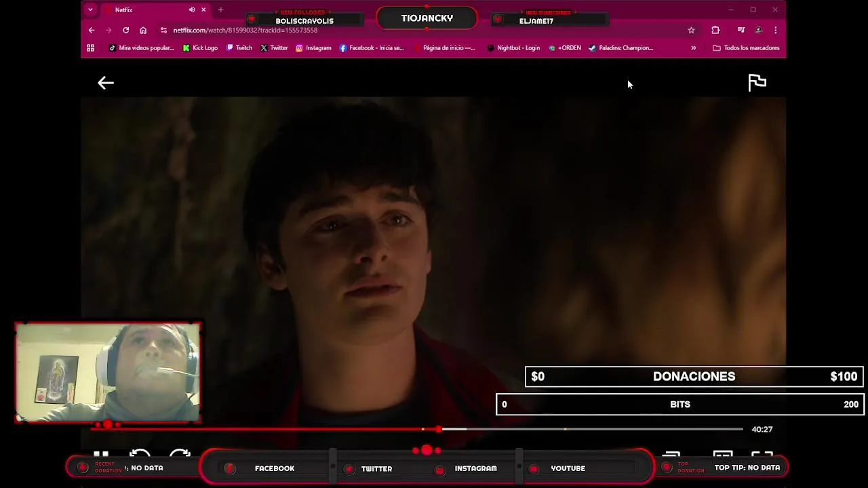Open the 'Mira videos popular' TikTok bookmark

pyautogui.click(x=142, y=47)
